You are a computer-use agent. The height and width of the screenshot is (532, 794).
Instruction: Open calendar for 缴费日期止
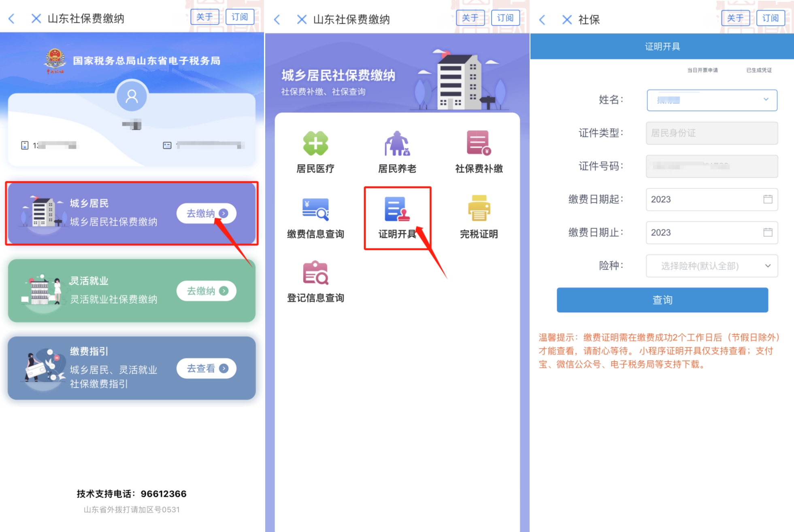pos(768,232)
